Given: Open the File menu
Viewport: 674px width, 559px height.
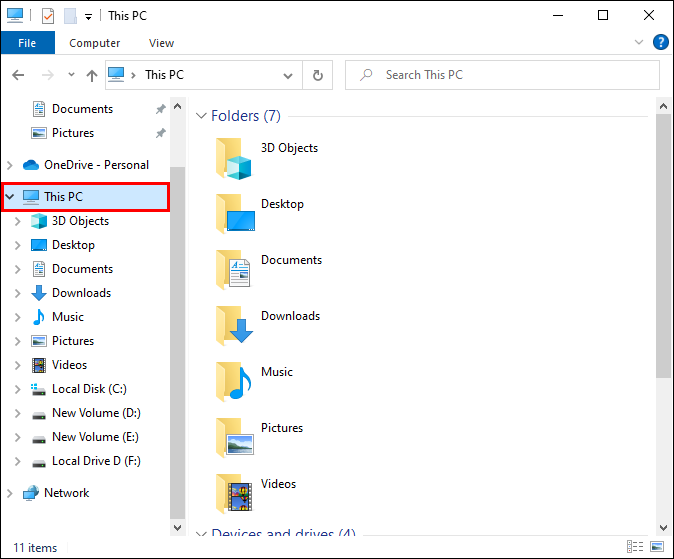Looking at the screenshot, I should click(x=28, y=43).
